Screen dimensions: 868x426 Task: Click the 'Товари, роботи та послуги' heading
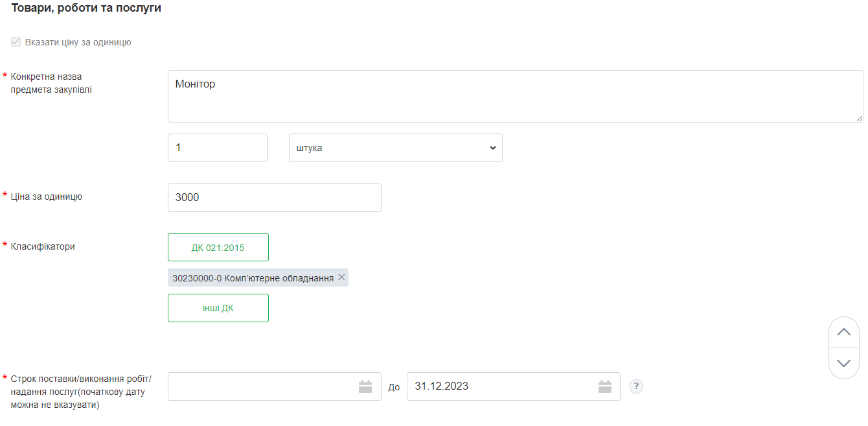click(86, 8)
